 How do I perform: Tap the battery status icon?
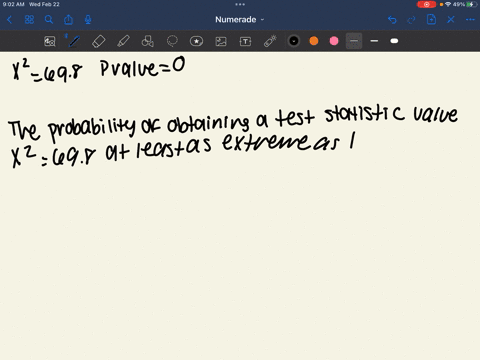click(x=471, y=4)
